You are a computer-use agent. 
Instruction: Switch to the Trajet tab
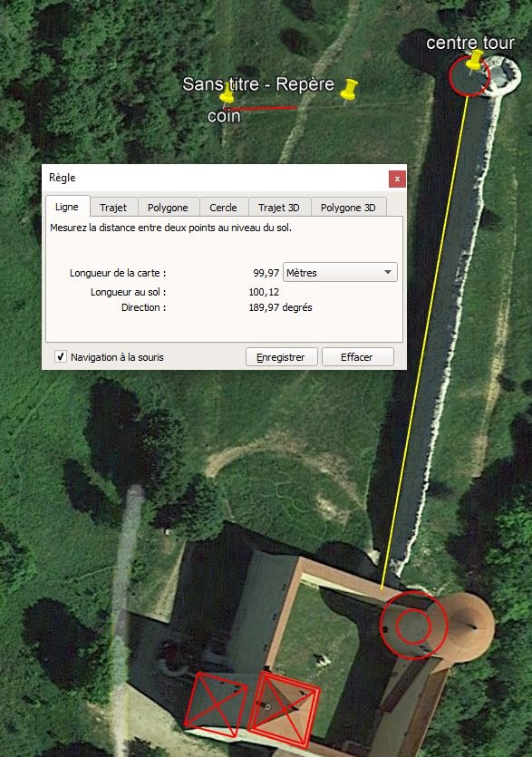click(113, 208)
